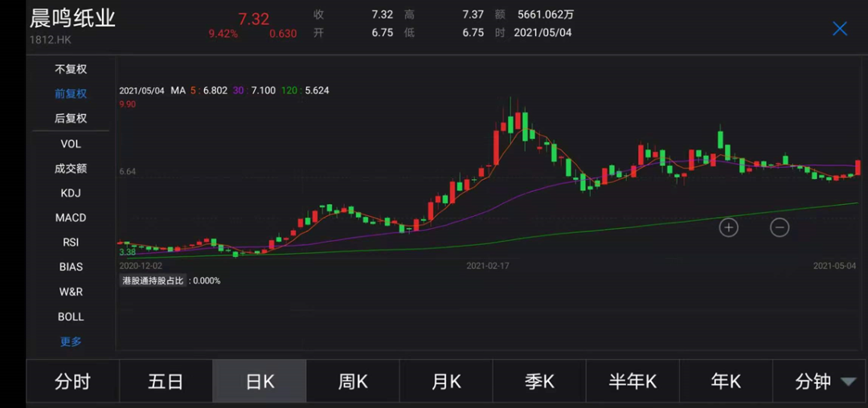Image resolution: width=868 pixels, height=408 pixels.
Task: Select 后复权 price adjustment option
Action: (71, 118)
